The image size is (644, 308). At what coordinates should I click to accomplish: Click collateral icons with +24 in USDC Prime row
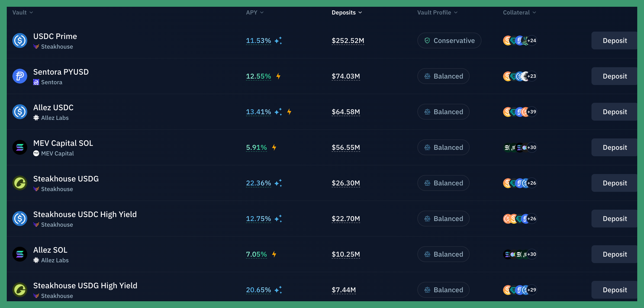click(520, 41)
